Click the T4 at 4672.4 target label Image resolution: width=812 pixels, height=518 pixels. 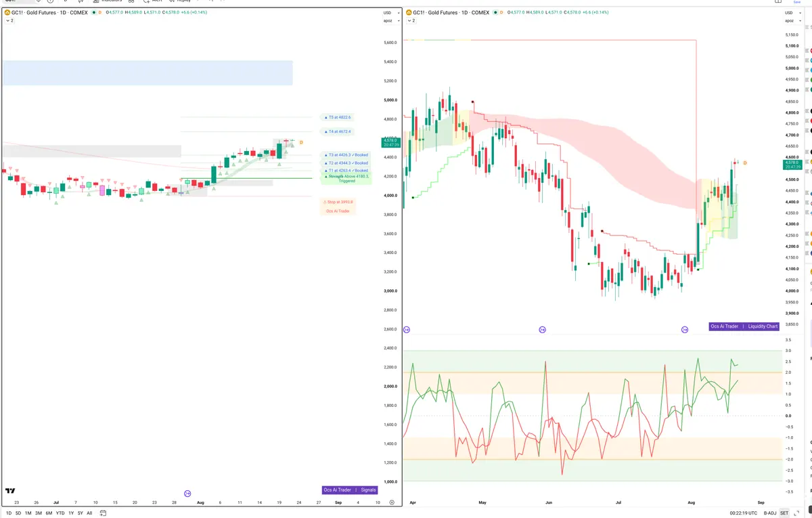click(337, 131)
